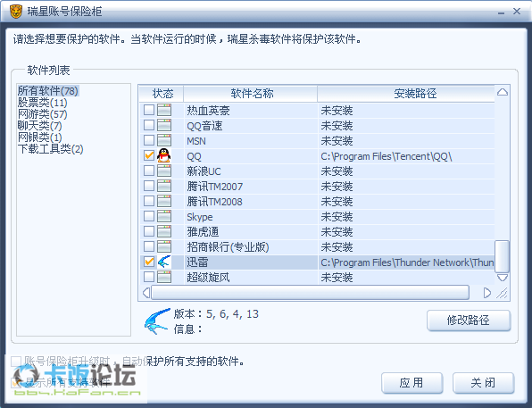532x408 pixels.
Task: Click the large Thunder icon beside version info
Action: coord(157,321)
